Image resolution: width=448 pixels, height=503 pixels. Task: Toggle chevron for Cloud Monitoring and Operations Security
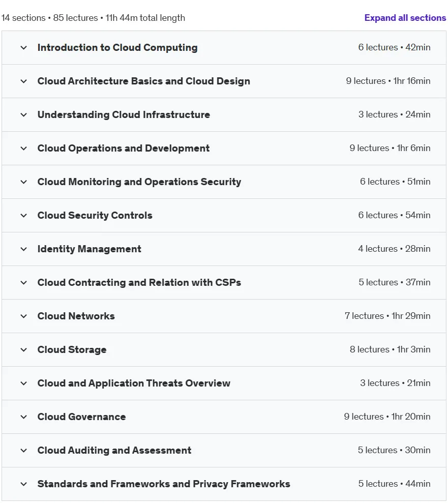tap(24, 182)
